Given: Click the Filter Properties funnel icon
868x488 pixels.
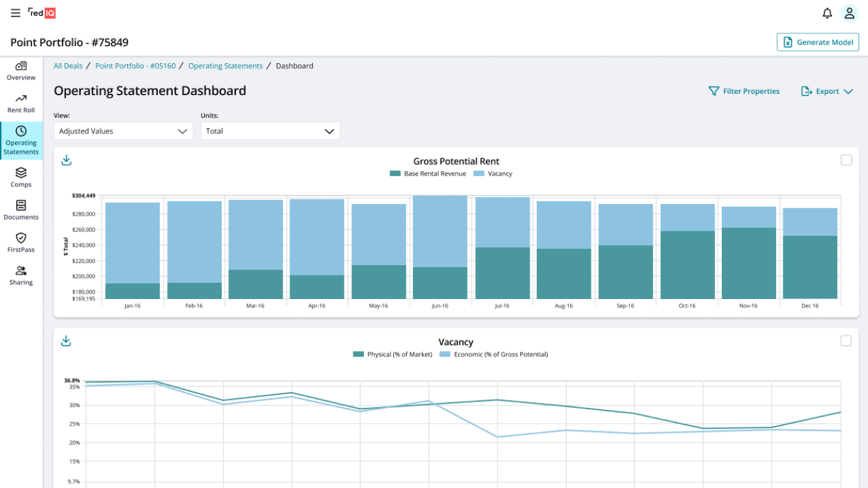Looking at the screenshot, I should click(x=713, y=91).
